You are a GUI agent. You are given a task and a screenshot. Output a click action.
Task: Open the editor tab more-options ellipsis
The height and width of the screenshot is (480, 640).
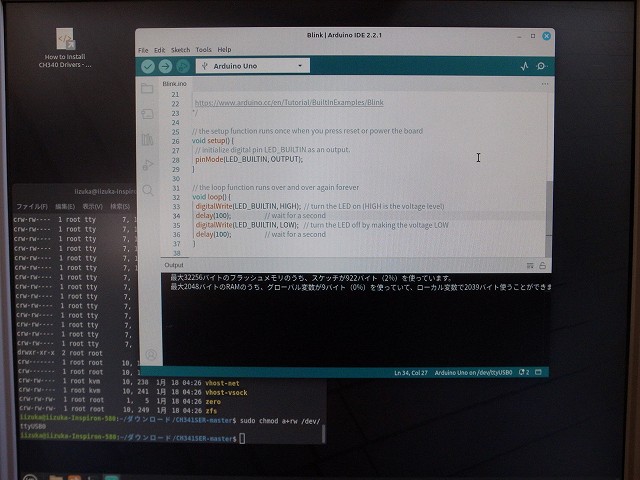pyautogui.click(x=545, y=84)
